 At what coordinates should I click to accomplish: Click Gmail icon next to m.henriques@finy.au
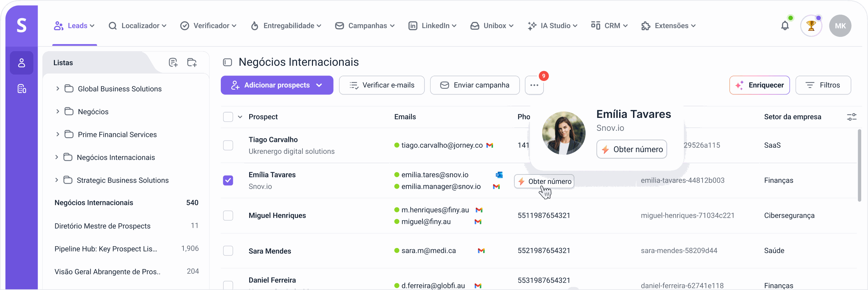(479, 210)
